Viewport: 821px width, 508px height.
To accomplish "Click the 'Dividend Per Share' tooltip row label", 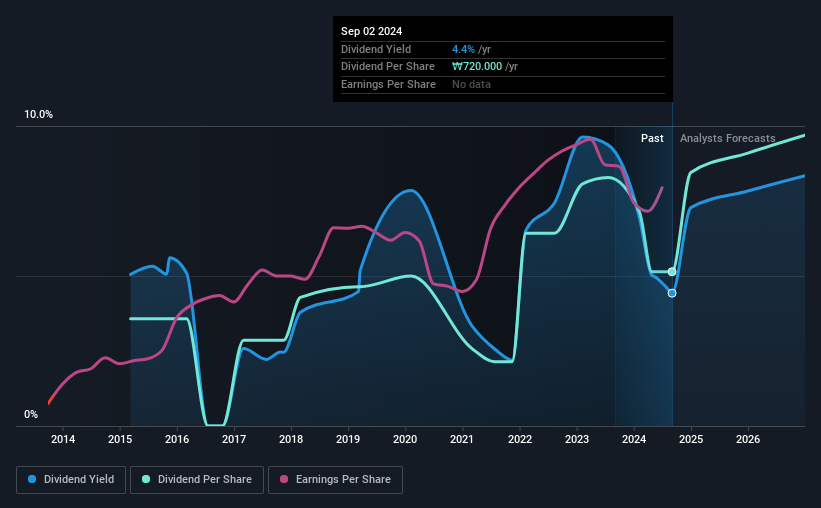I will point(387,67).
